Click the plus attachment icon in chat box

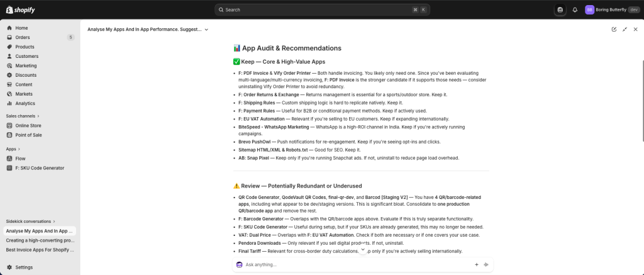coord(476,264)
